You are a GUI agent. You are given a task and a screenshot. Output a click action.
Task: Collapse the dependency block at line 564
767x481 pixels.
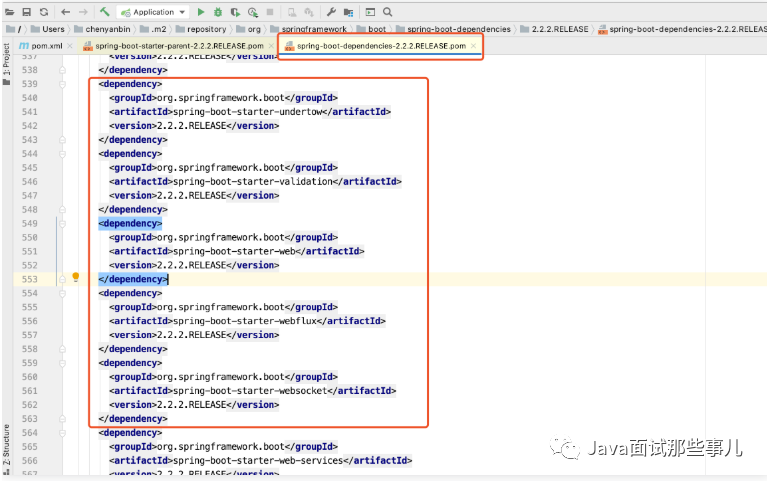click(63, 433)
